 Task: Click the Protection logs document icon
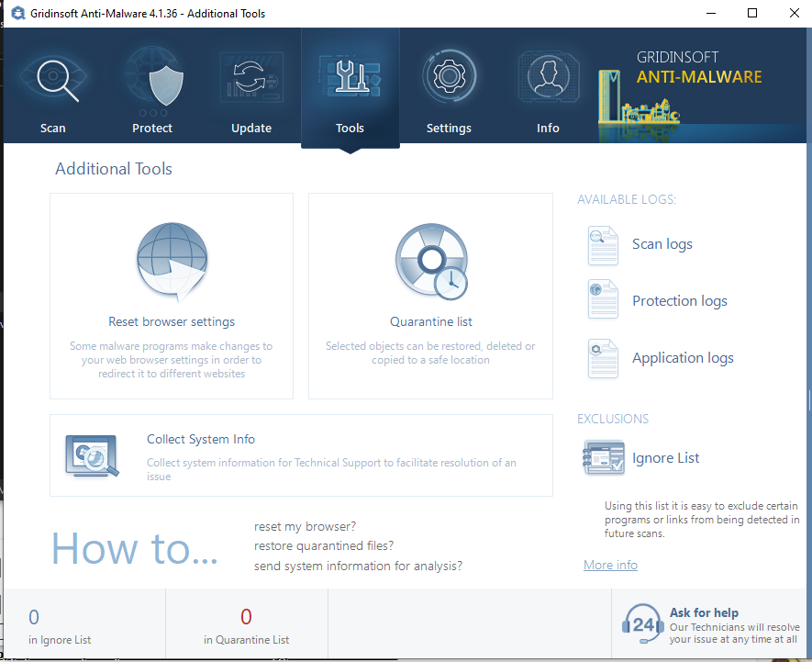[x=603, y=299]
